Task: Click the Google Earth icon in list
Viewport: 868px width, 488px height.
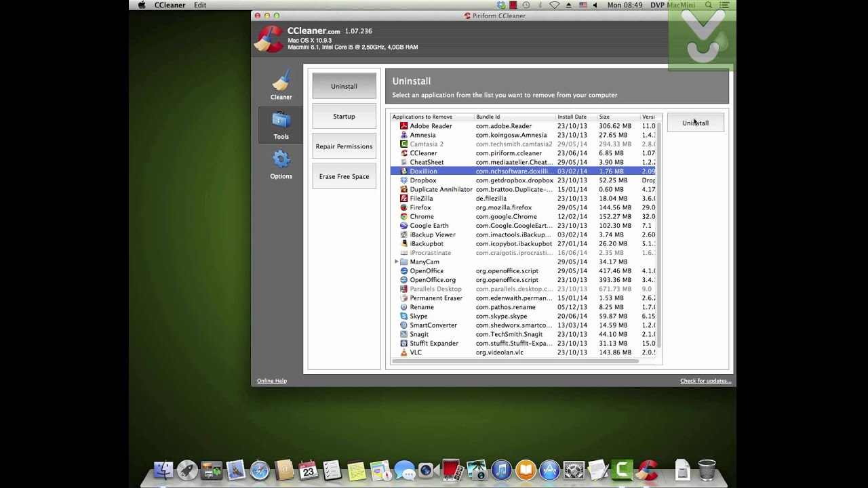Action: tap(403, 226)
